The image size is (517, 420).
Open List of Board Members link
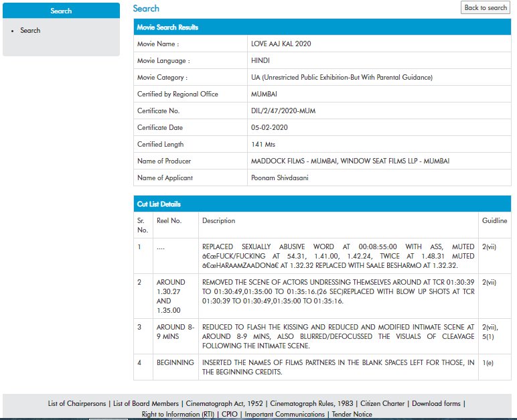point(146,403)
